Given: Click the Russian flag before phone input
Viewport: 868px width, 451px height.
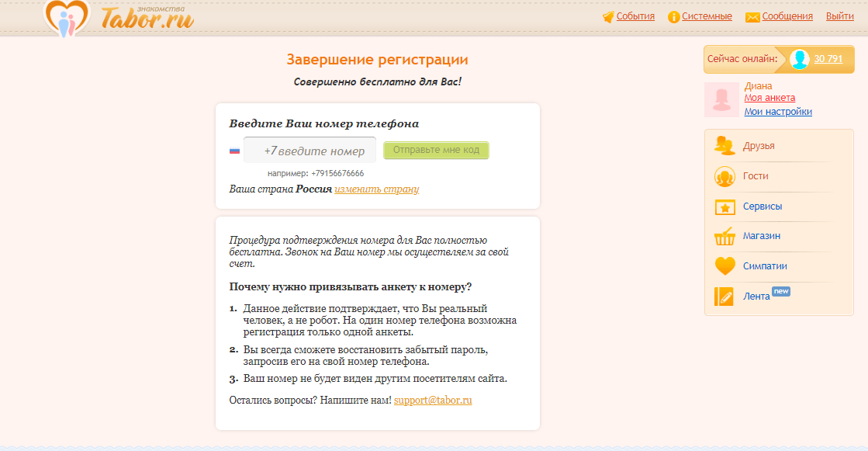Looking at the screenshot, I should click(233, 149).
